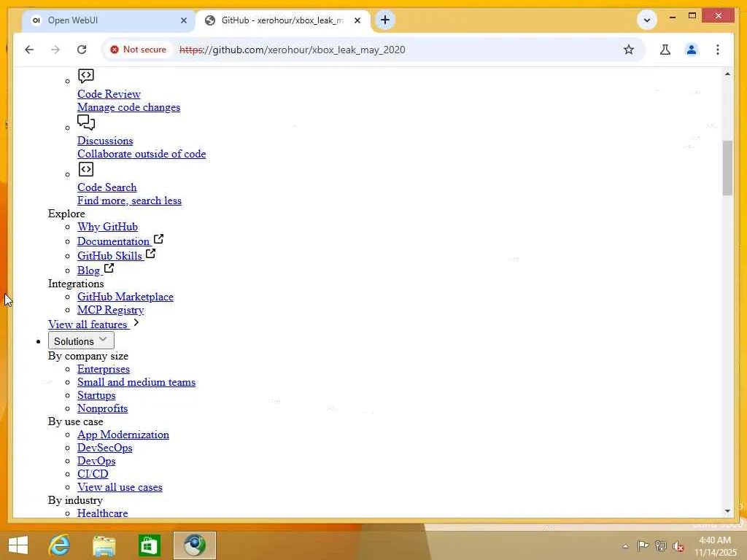Screen dimensions: 747x560
Task: Go back with the browser back arrow
Action: [x=29, y=50]
